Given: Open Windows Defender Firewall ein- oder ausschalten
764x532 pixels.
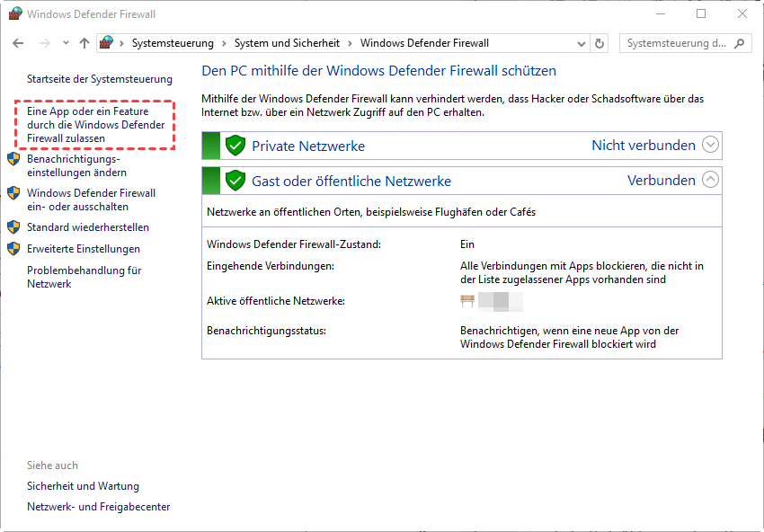Looking at the screenshot, I should click(x=91, y=199).
